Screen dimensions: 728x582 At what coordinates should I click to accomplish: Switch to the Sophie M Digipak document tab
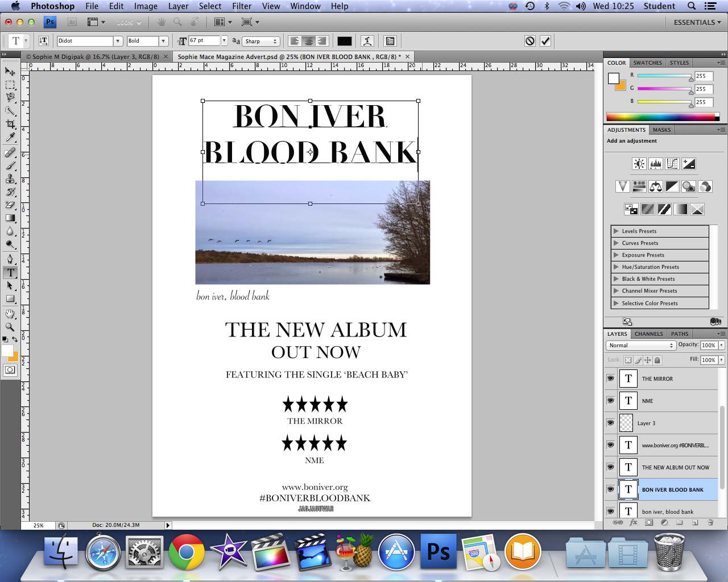[x=96, y=57]
